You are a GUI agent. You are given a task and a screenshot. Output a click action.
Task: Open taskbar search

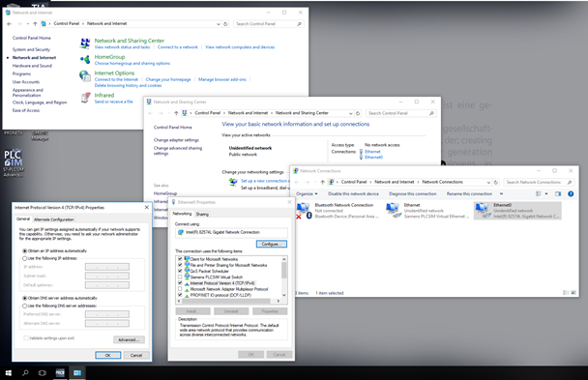(x=25, y=373)
